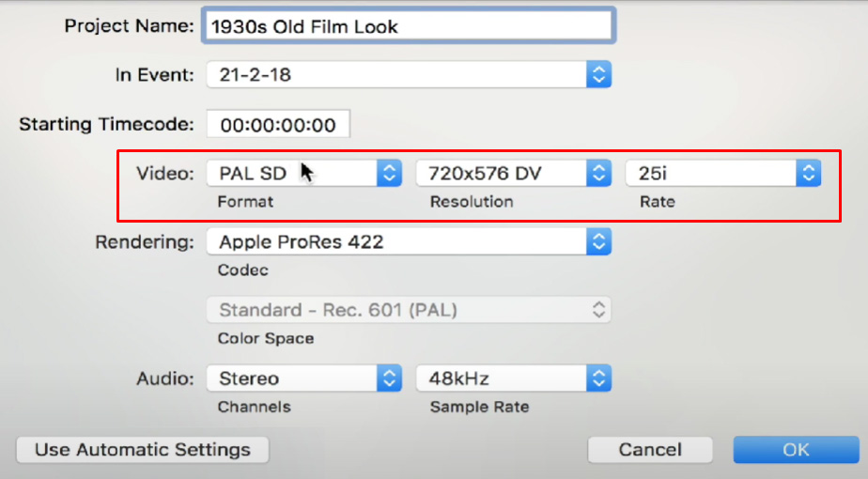This screenshot has width=868, height=479.
Task: Click the disabled Color Space popup
Action: (409, 310)
